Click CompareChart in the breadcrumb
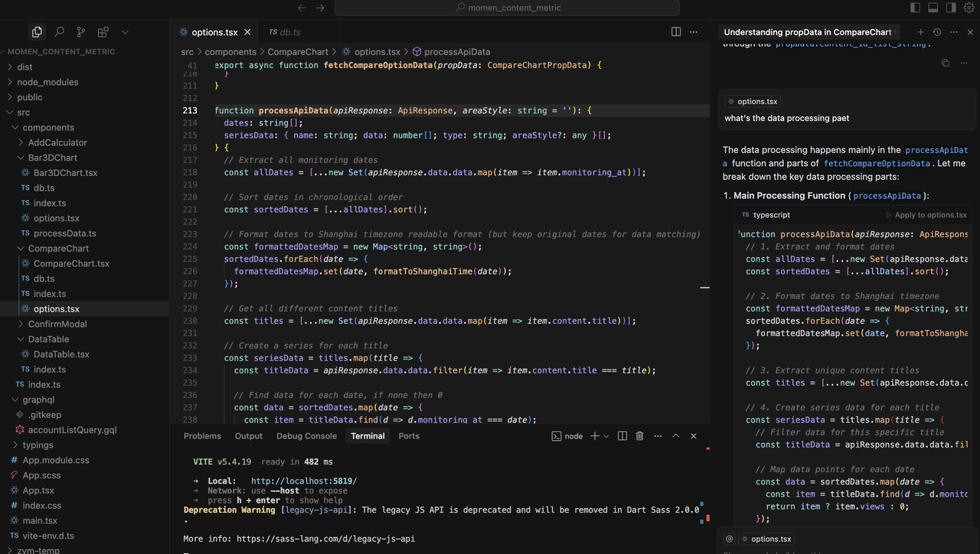980x554 pixels. [298, 52]
